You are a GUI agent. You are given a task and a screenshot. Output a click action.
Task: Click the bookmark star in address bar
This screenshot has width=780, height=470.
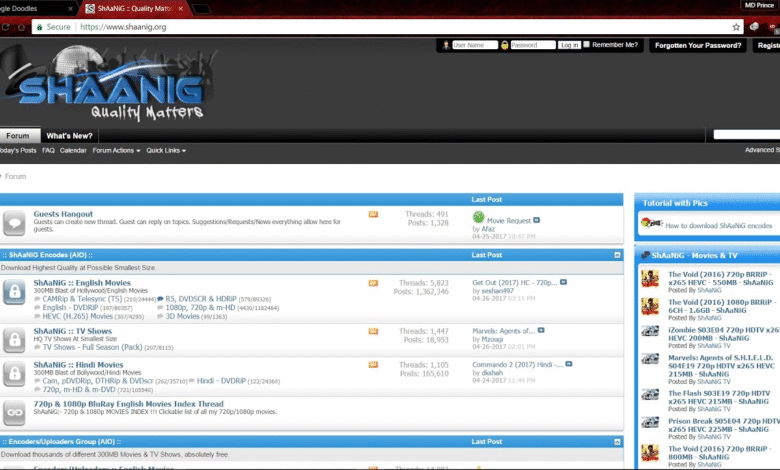[x=736, y=27]
